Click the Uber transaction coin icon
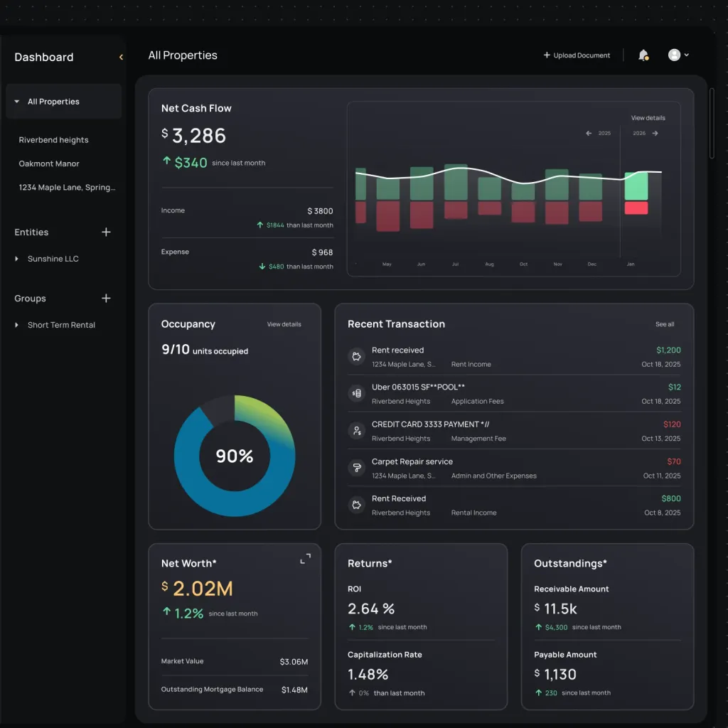This screenshot has height=728, width=728. coord(356,393)
